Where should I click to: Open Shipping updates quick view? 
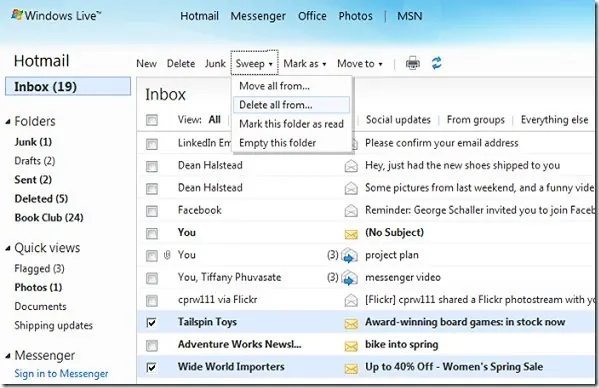pyautogui.click(x=53, y=325)
